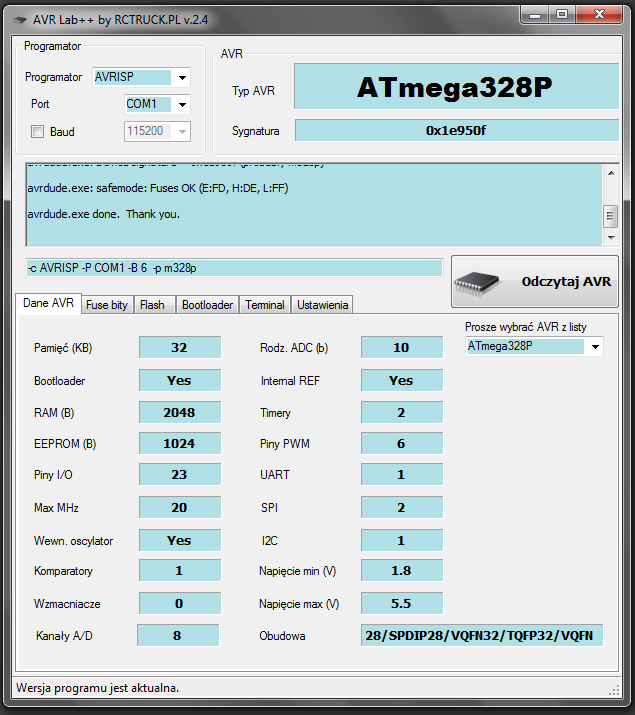The image size is (635, 715).
Task: Click the Pamięć (KB) value 32
Action: [x=180, y=347]
